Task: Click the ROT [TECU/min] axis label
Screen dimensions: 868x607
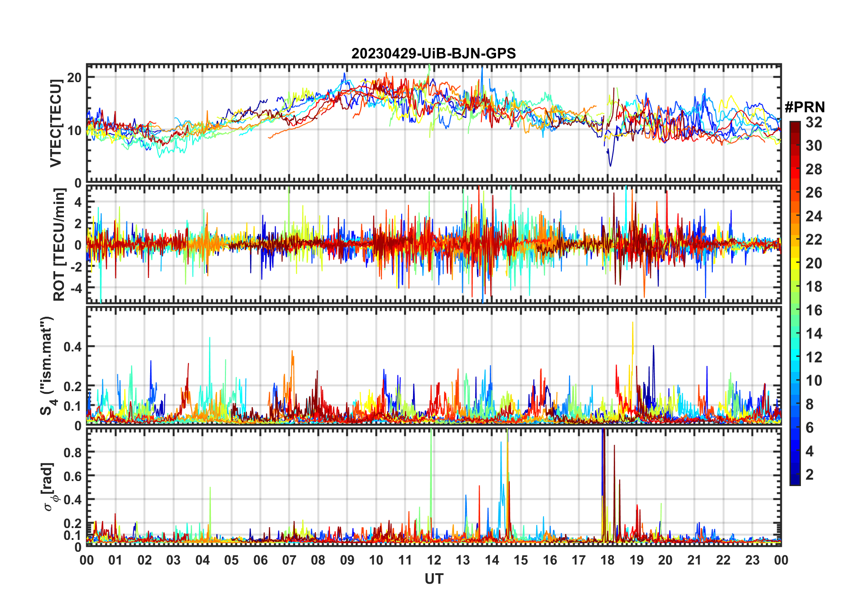Action: tap(59, 245)
